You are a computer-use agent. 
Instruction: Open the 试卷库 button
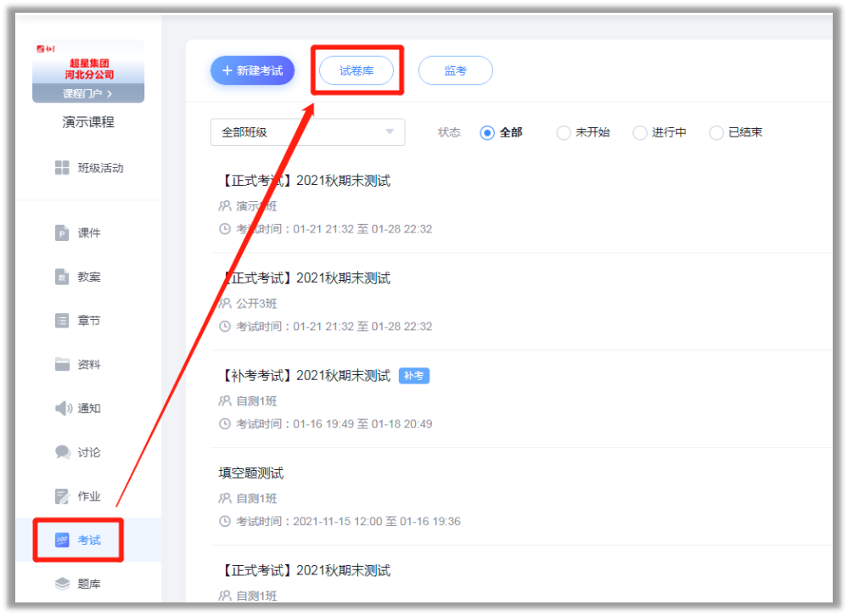pos(357,70)
